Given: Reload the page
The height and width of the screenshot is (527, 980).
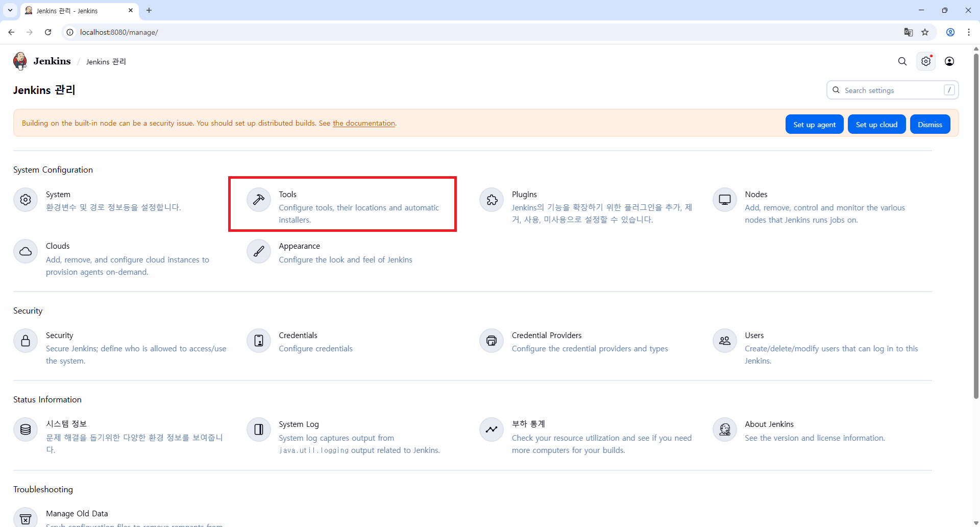Looking at the screenshot, I should click(x=48, y=32).
